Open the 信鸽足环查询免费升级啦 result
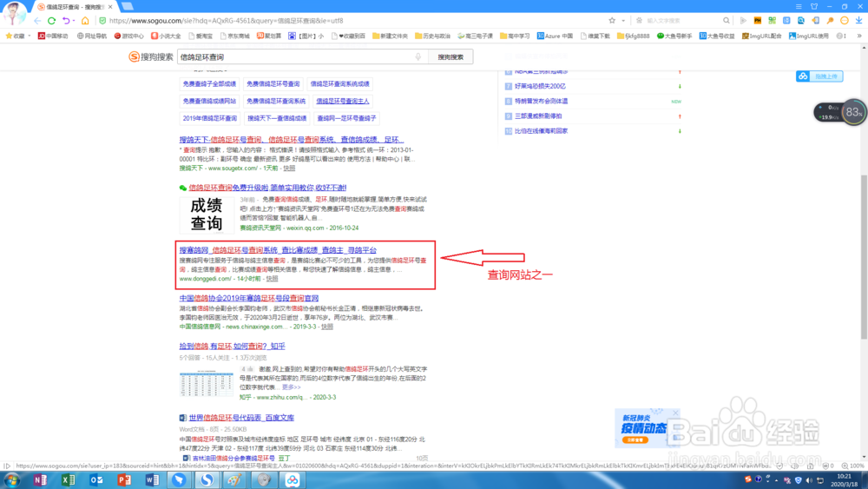This screenshot has height=489, width=868. [267, 188]
